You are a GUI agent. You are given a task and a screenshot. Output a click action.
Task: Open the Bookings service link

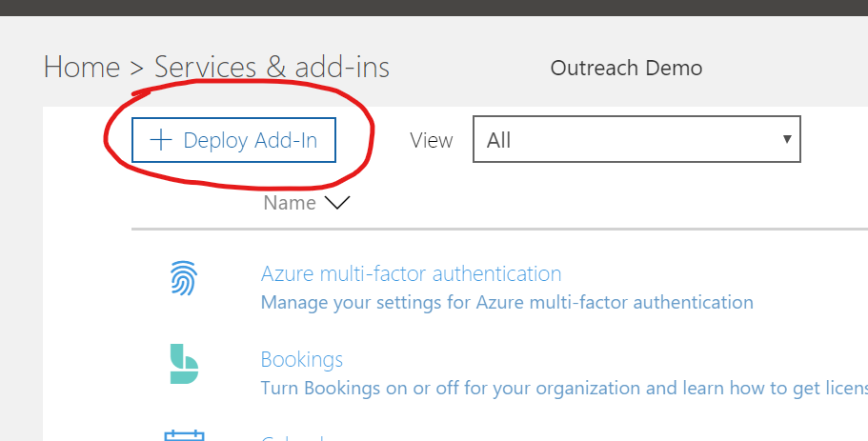pos(302,360)
